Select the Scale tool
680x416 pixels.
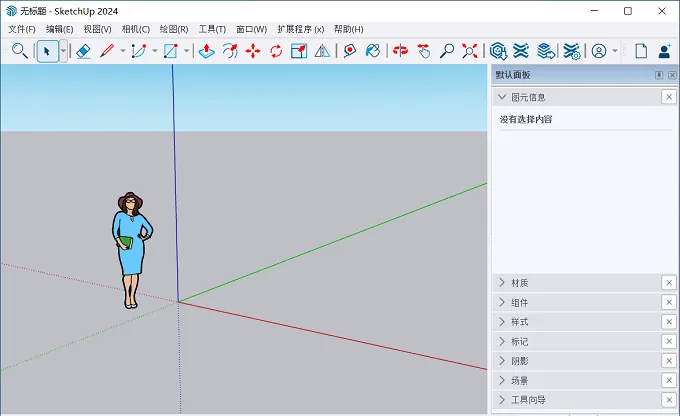click(x=299, y=51)
